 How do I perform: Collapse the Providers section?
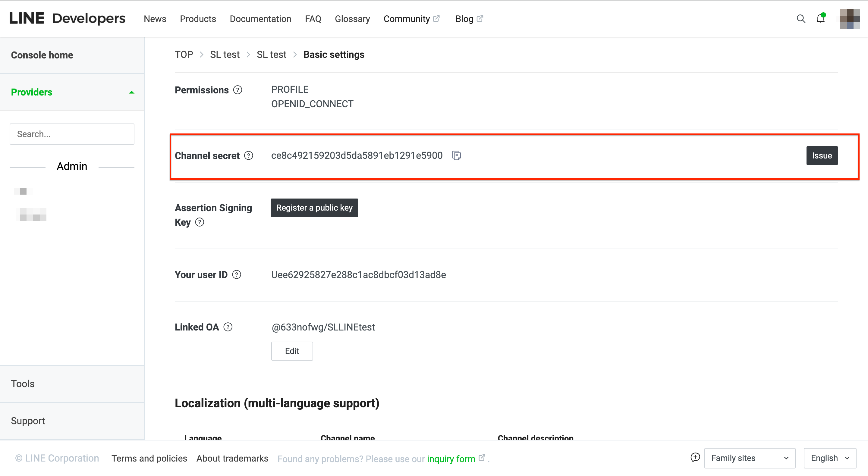(131, 92)
